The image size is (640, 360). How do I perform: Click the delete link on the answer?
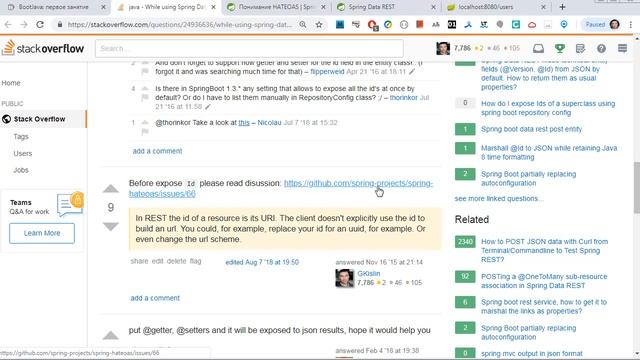176,261
